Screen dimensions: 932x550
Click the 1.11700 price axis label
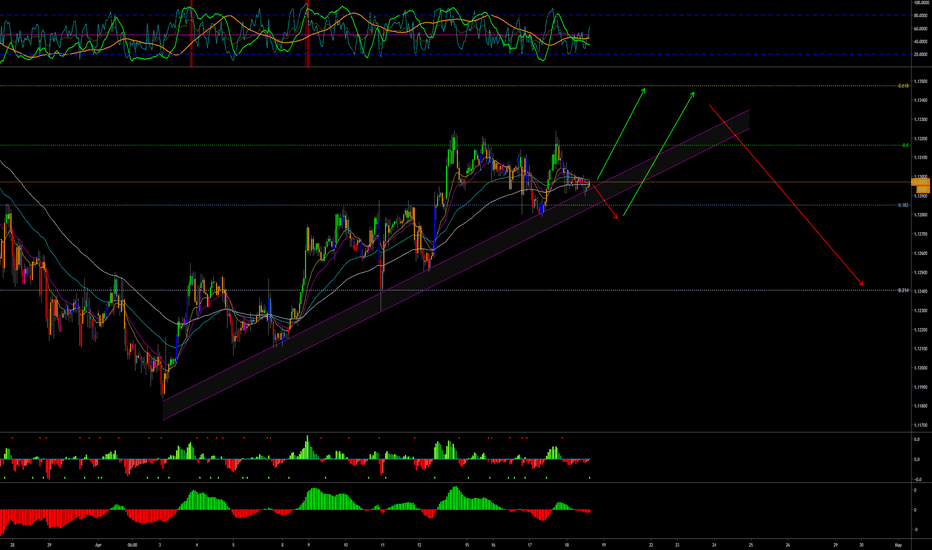click(x=921, y=425)
